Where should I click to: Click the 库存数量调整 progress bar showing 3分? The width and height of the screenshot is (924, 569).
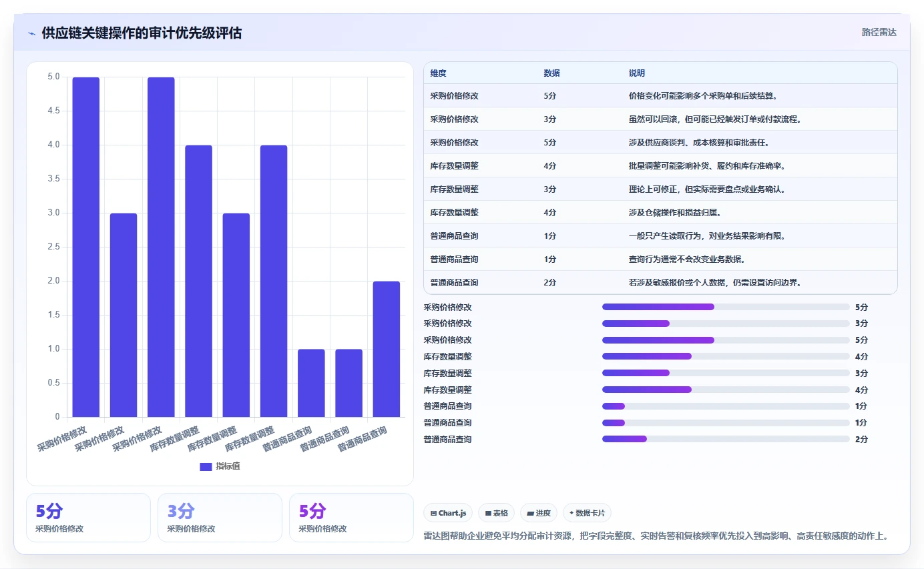point(726,373)
